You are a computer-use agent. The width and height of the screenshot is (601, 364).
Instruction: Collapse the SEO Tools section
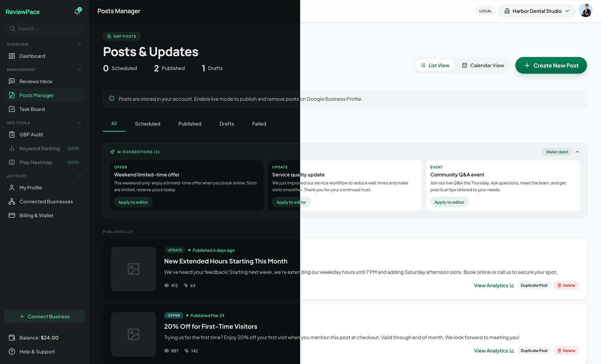point(80,123)
